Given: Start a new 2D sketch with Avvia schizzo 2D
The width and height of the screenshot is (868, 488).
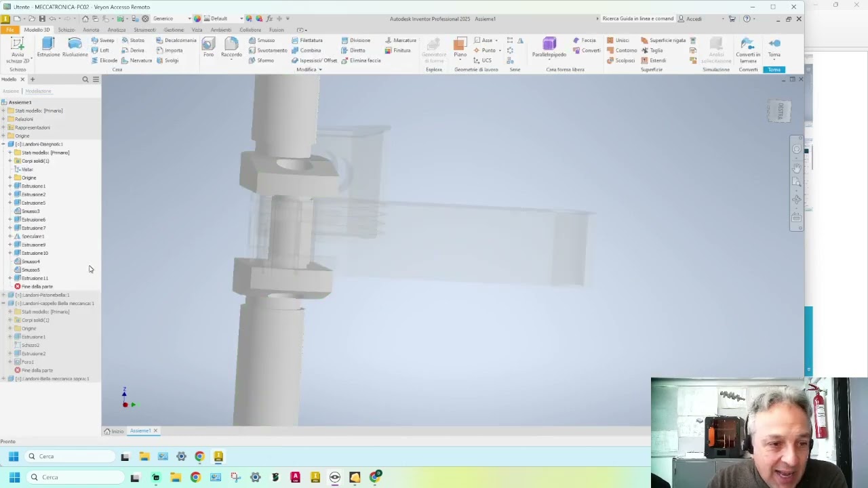Looking at the screenshot, I should [18, 50].
